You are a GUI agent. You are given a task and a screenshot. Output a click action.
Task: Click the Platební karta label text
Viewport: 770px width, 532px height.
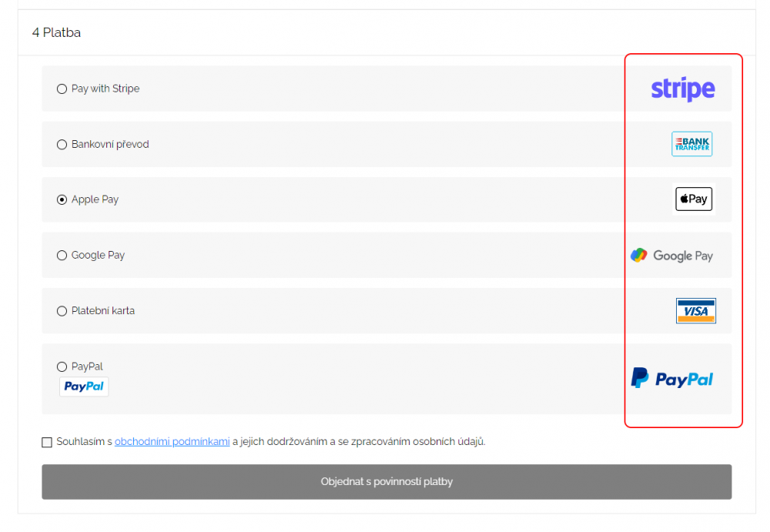tap(102, 311)
